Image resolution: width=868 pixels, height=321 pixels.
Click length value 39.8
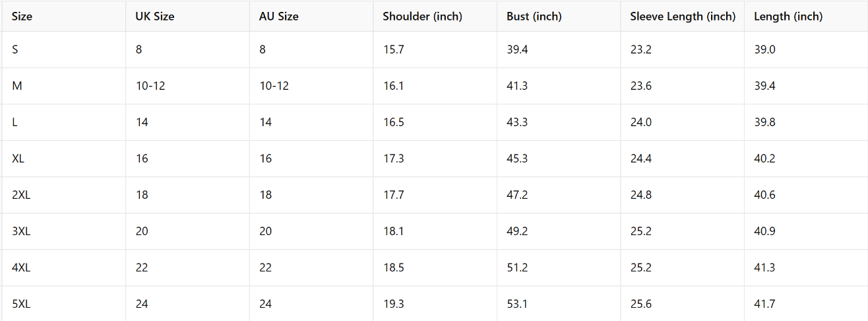pyautogui.click(x=764, y=122)
